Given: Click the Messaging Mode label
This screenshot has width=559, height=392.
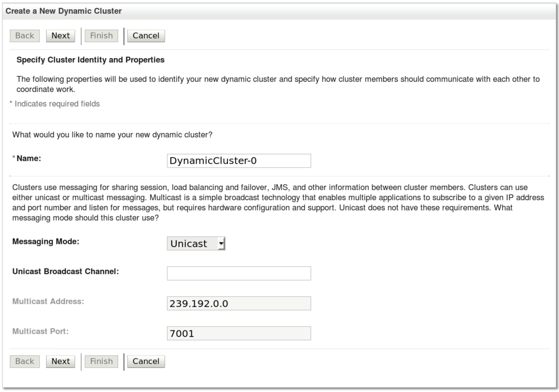Looking at the screenshot, I should point(46,242).
